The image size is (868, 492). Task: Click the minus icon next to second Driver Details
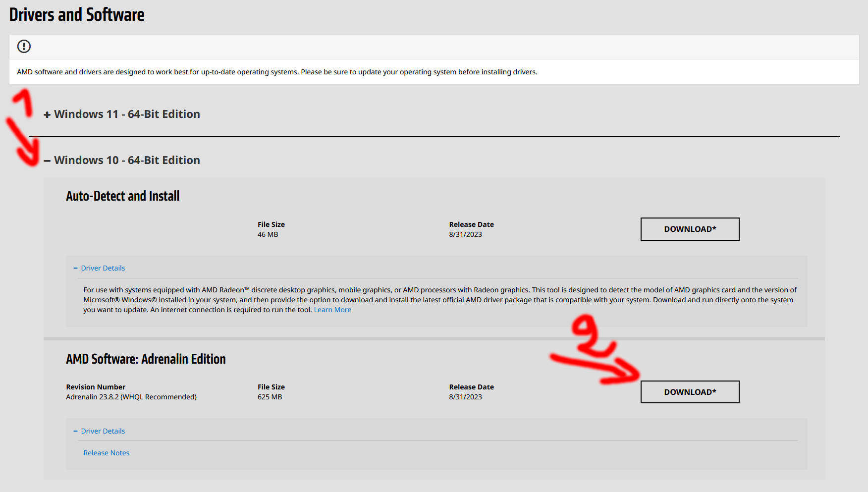pyautogui.click(x=75, y=431)
